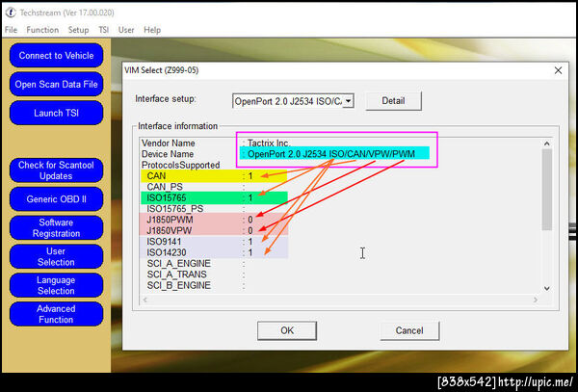Select the SCI_A_ENGINE row
This screenshot has width=578, height=392.
pos(341,264)
